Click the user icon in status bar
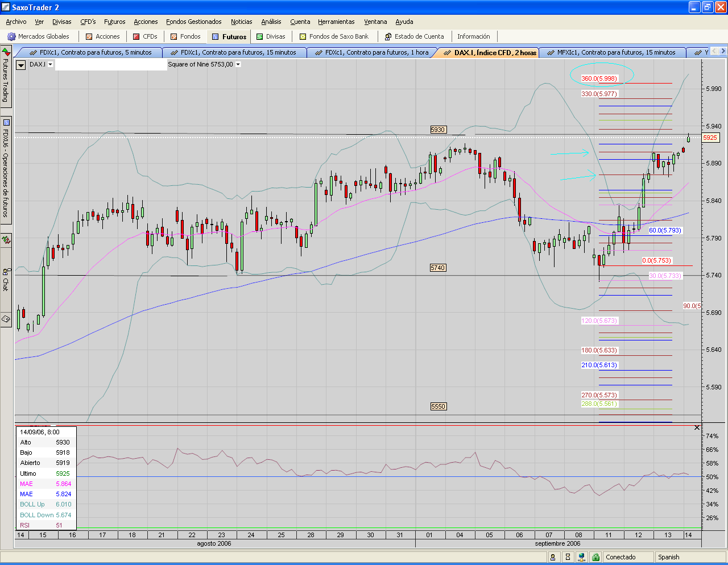This screenshot has height=565, width=728. [552, 557]
